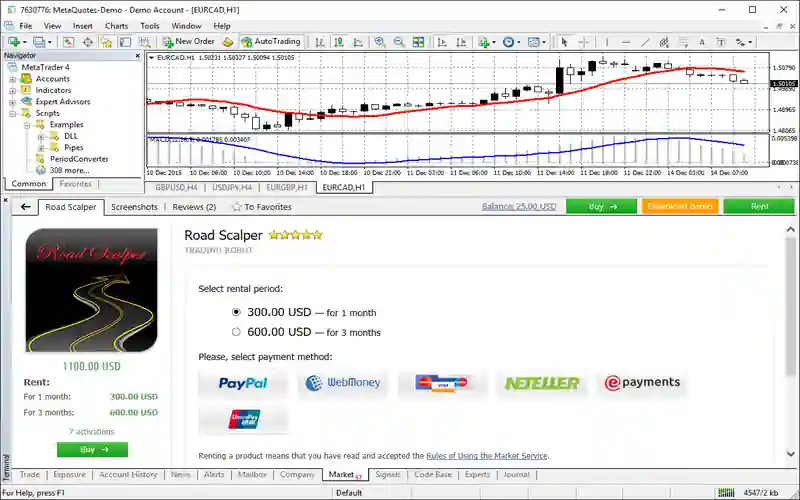Open the Templates toolbar icon

534,42
